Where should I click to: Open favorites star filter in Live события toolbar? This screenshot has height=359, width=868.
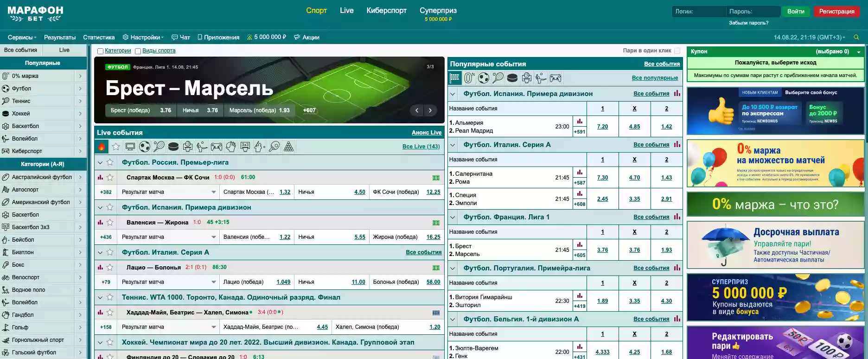coord(116,147)
